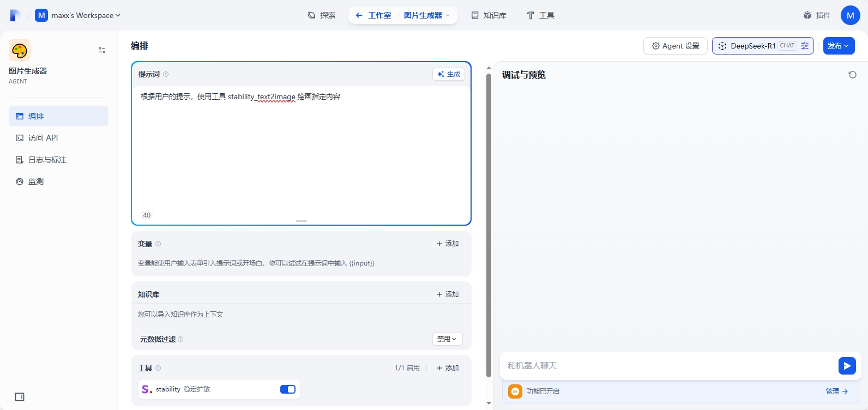Go to 探索 explore tab
This screenshot has width=868, height=410.
pyautogui.click(x=322, y=15)
